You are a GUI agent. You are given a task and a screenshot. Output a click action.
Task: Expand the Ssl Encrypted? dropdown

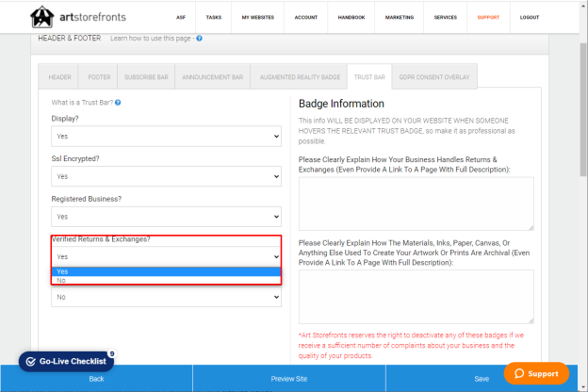tap(166, 176)
